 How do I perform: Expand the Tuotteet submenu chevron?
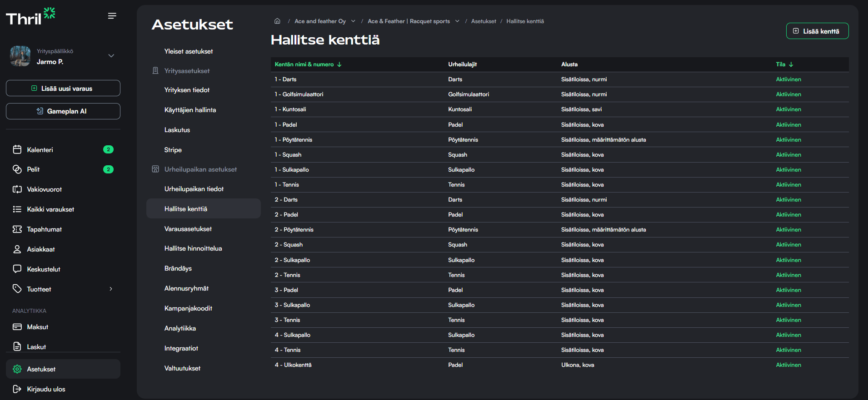pos(111,289)
